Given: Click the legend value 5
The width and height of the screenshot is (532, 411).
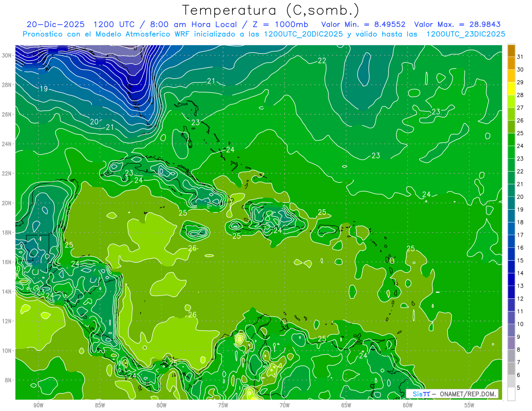Looking at the screenshot, I should point(519,388).
